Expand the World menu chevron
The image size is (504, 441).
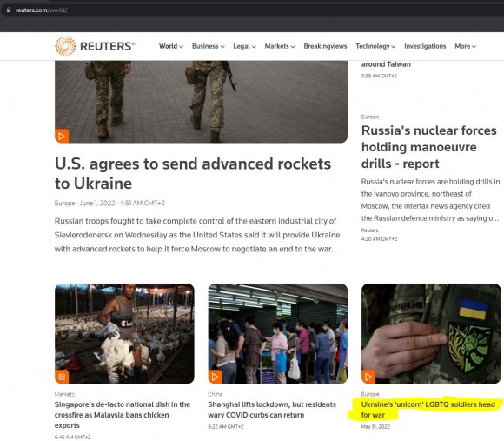(x=182, y=47)
